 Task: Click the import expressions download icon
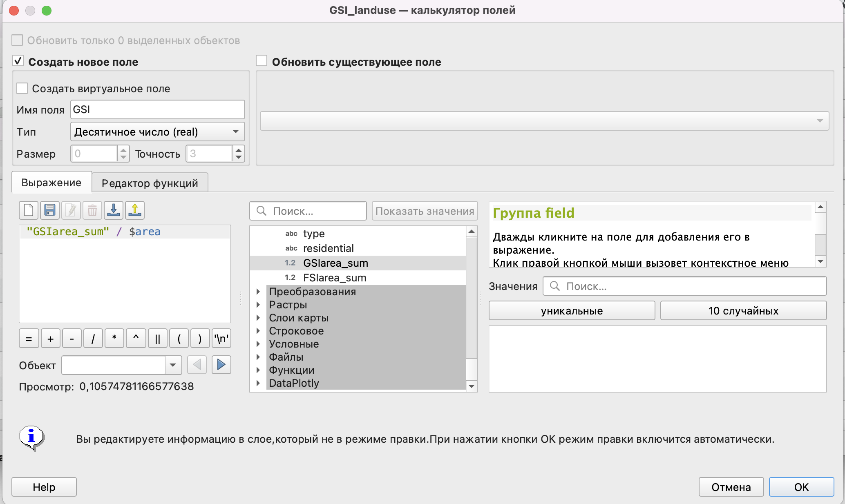coord(114,210)
